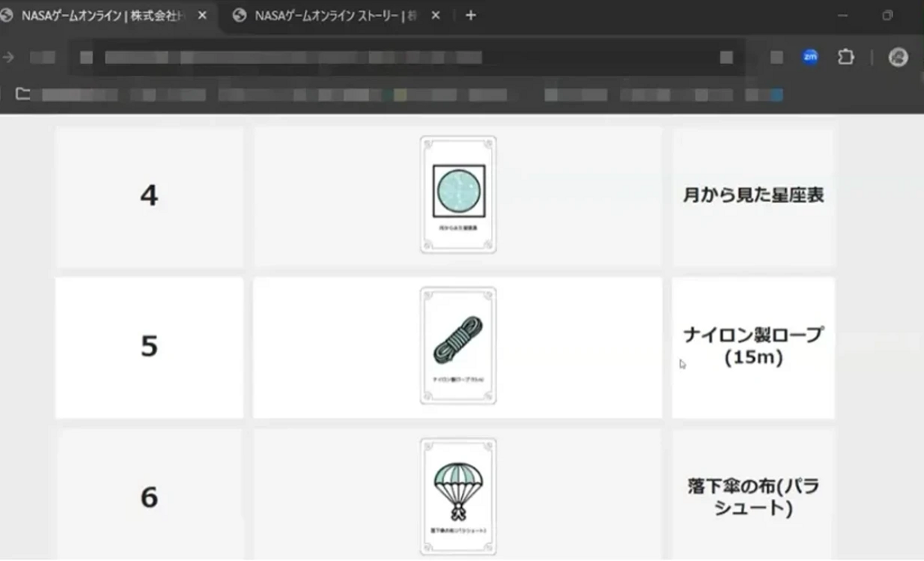Restore the browser window size
The height and width of the screenshot is (561, 924).
[x=887, y=15]
